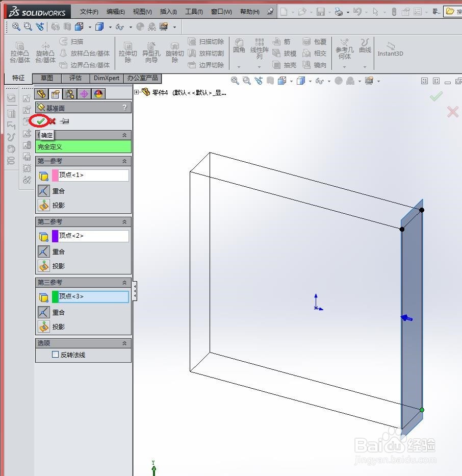This screenshot has width=462, height=476.
Task: Open the FeatureManager design tree tab icon
Action: click(41, 94)
